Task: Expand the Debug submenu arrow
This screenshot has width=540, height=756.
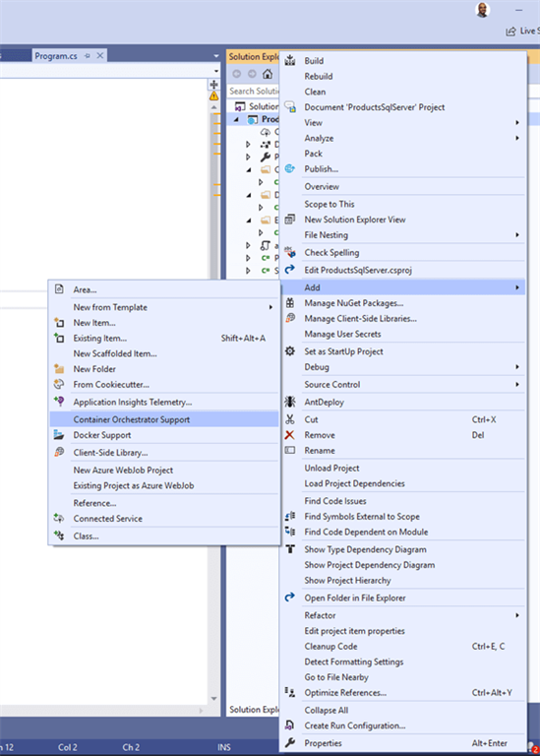Action: (x=517, y=367)
